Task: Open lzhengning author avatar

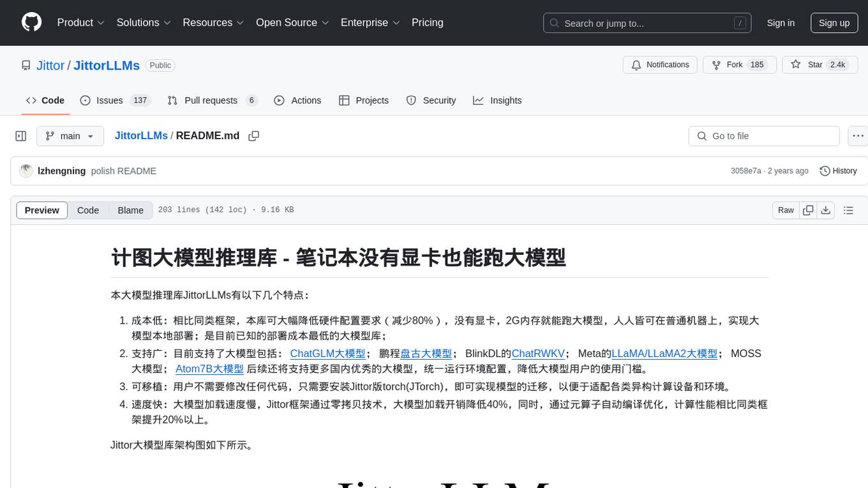Action: (26, 171)
